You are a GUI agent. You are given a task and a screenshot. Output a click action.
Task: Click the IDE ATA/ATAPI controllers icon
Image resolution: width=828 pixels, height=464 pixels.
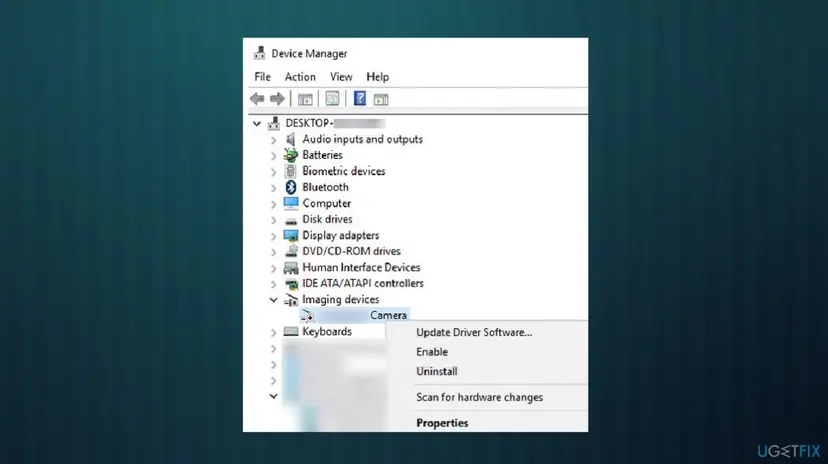[290, 283]
